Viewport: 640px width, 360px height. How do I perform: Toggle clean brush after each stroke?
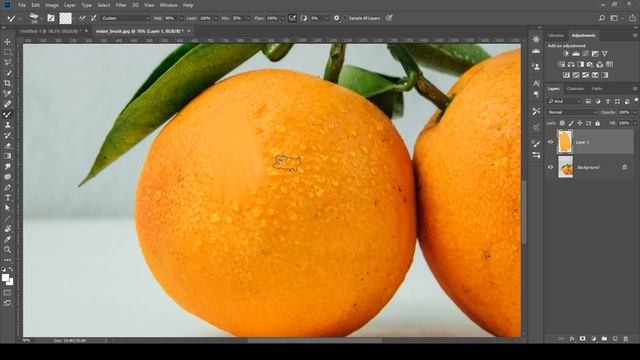[x=93, y=18]
